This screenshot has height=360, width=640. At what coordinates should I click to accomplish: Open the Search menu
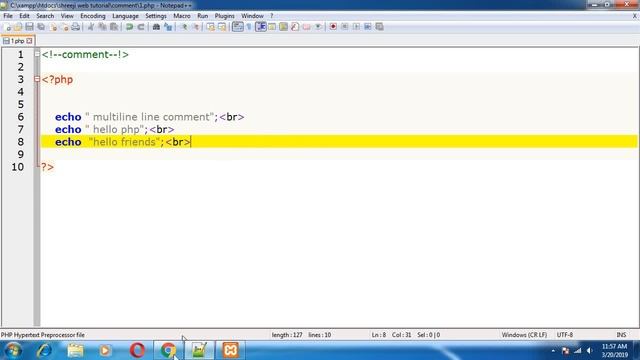coord(45,16)
